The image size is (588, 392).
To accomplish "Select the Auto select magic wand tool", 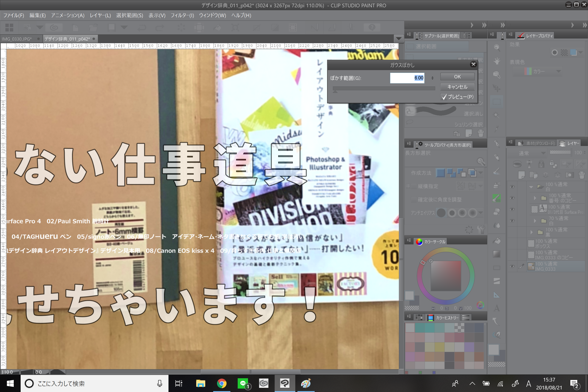I will click(497, 115).
